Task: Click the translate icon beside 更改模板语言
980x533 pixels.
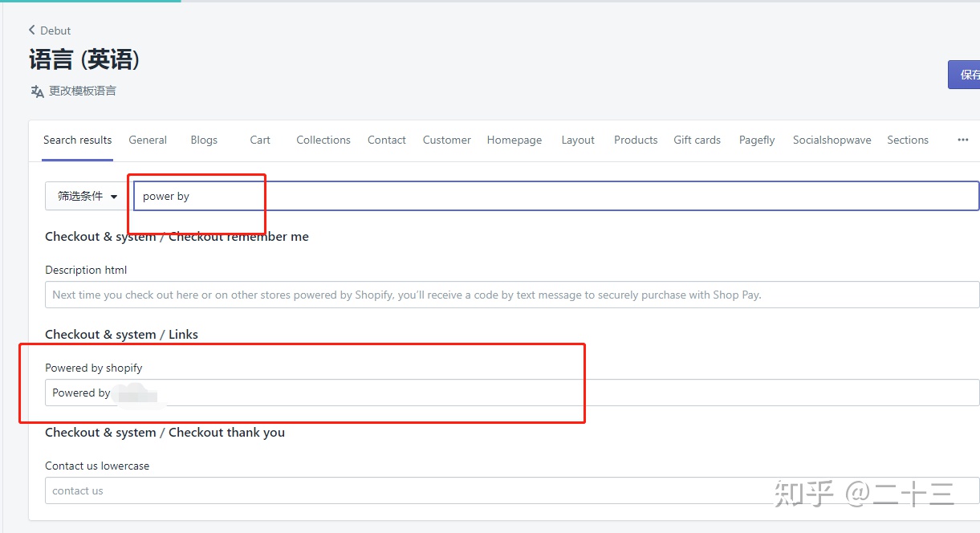Action: coord(37,92)
